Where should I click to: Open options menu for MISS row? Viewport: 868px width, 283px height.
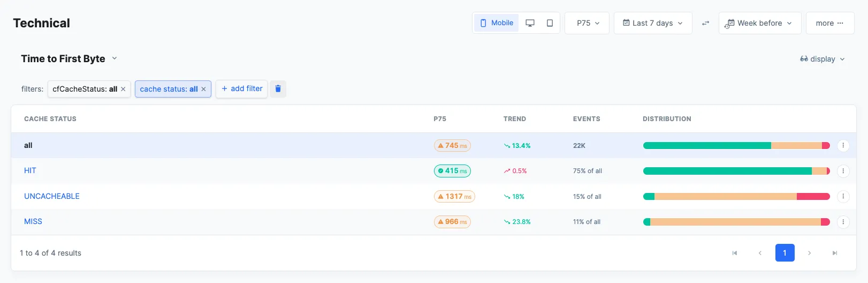pyautogui.click(x=843, y=222)
